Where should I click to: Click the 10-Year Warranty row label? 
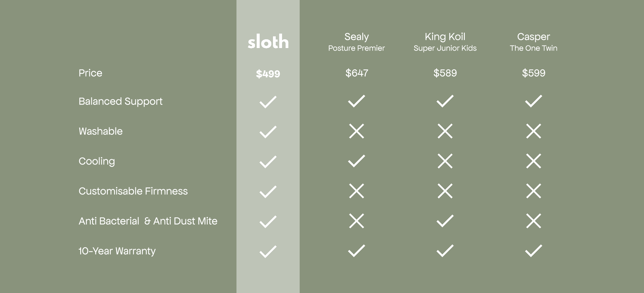click(117, 251)
